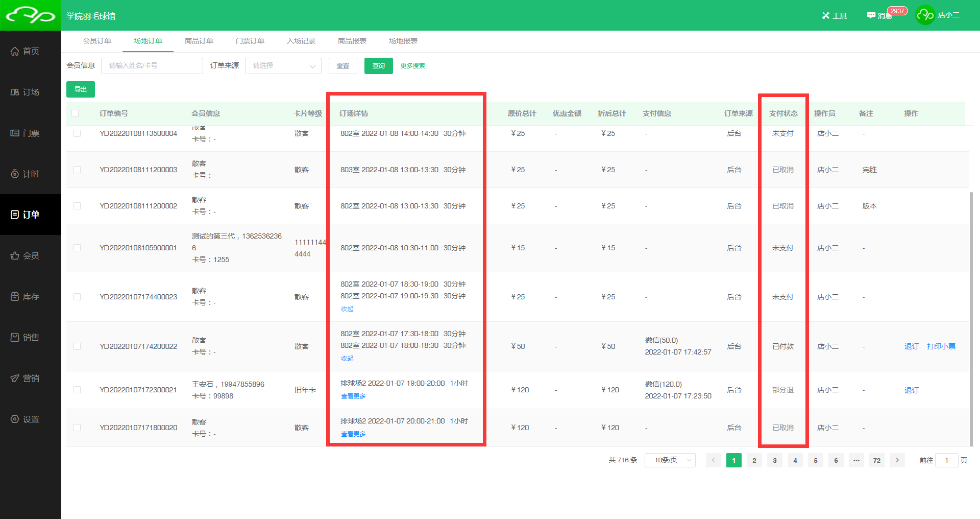Toggle the select-all checkbox in the table header
The height and width of the screenshot is (519, 980).
coord(75,113)
